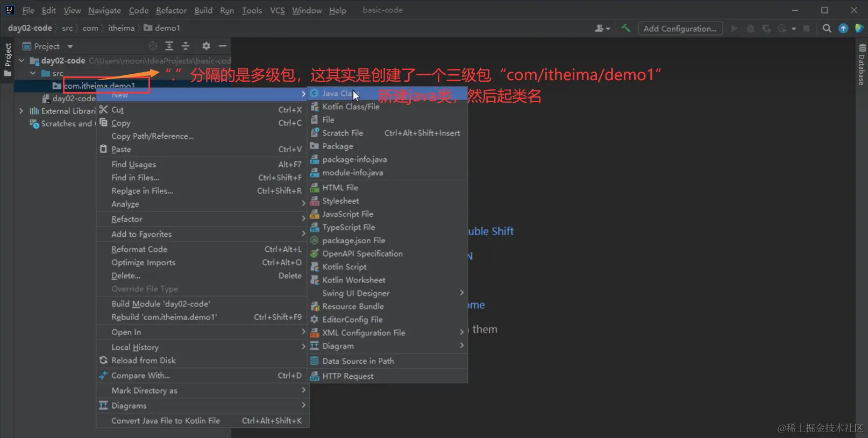This screenshot has width=868, height=438.
Task: Click the Run play icon
Action: [734, 29]
